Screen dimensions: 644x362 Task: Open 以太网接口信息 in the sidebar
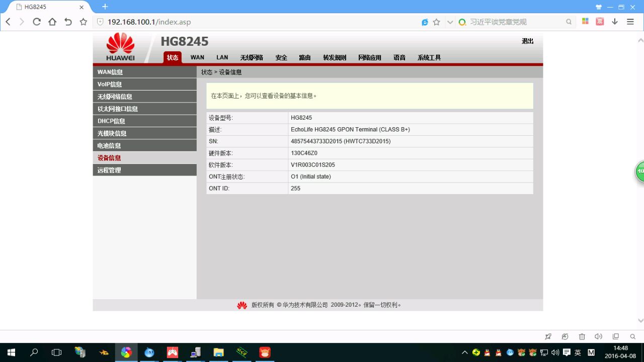coord(145,109)
